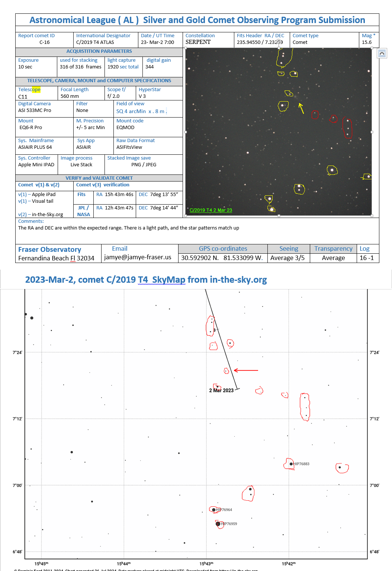Grab the photo's right-middle resize handle

point(372,132)
